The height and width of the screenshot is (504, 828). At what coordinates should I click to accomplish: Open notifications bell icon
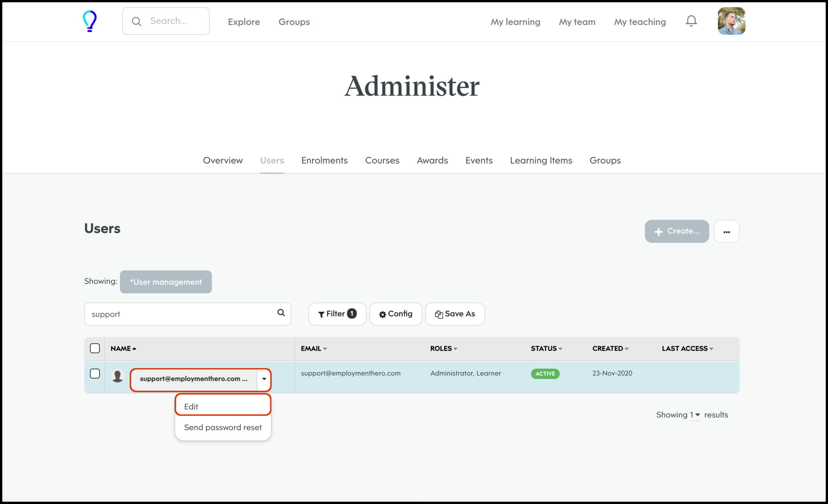[691, 21]
